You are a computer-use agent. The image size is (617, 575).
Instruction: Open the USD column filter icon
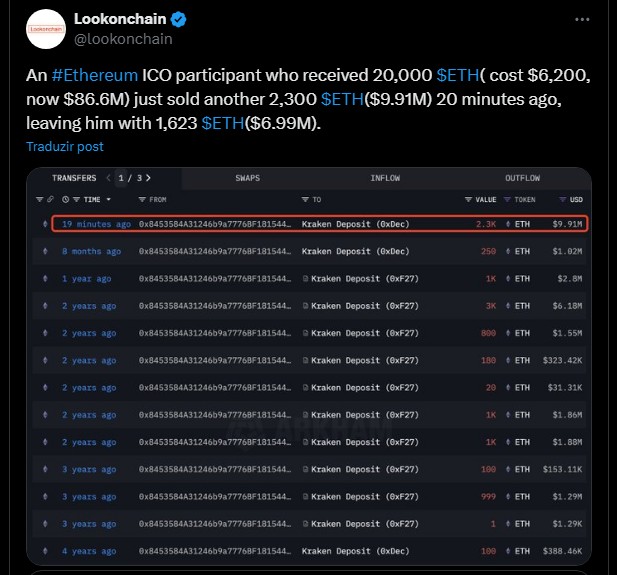pyautogui.click(x=563, y=200)
